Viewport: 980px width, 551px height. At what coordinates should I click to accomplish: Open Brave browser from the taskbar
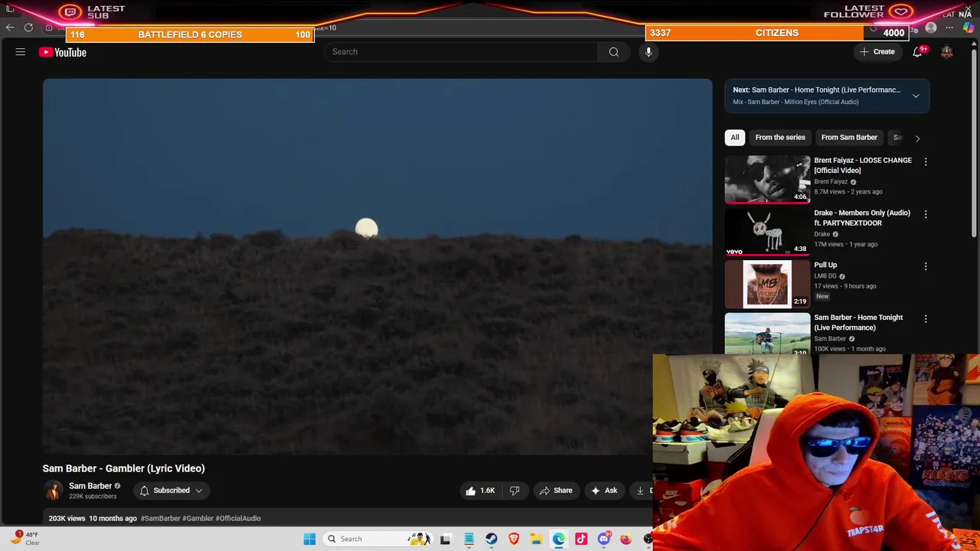click(x=514, y=539)
